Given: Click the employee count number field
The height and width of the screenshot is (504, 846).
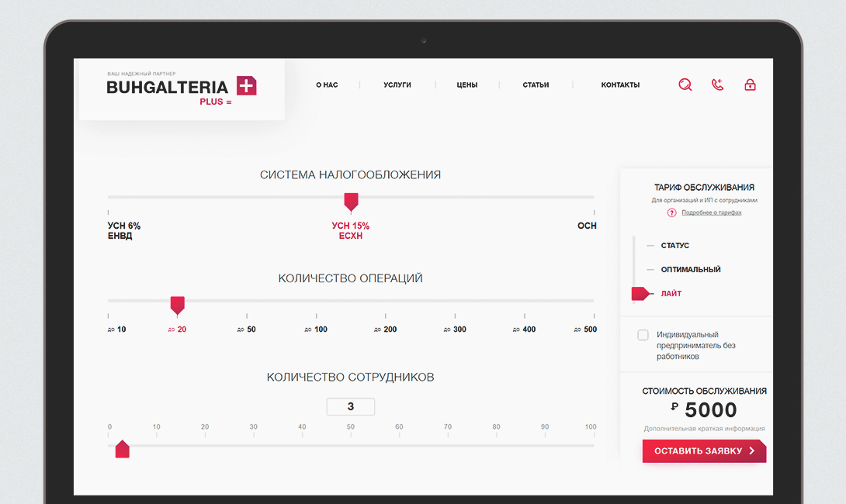Looking at the screenshot, I should click(351, 406).
